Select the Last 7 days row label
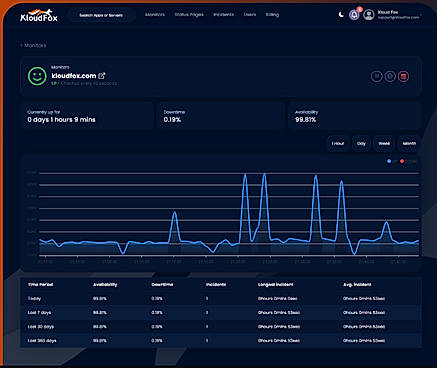Viewport: 437px width, 368px height. click(x=39, y=313)
